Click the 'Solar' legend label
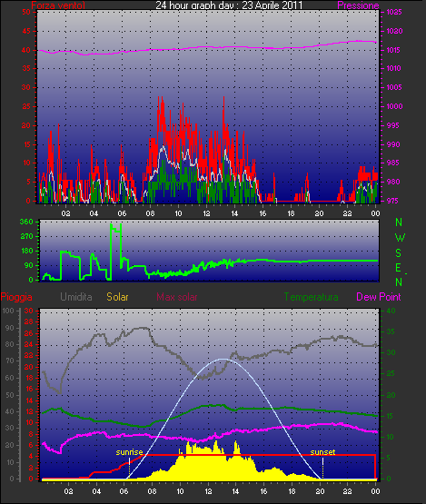 coord(117,297)
